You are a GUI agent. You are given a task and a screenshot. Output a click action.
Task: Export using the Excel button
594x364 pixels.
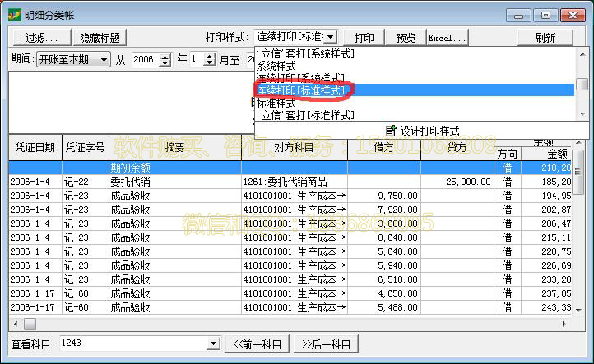pos(447,38)
